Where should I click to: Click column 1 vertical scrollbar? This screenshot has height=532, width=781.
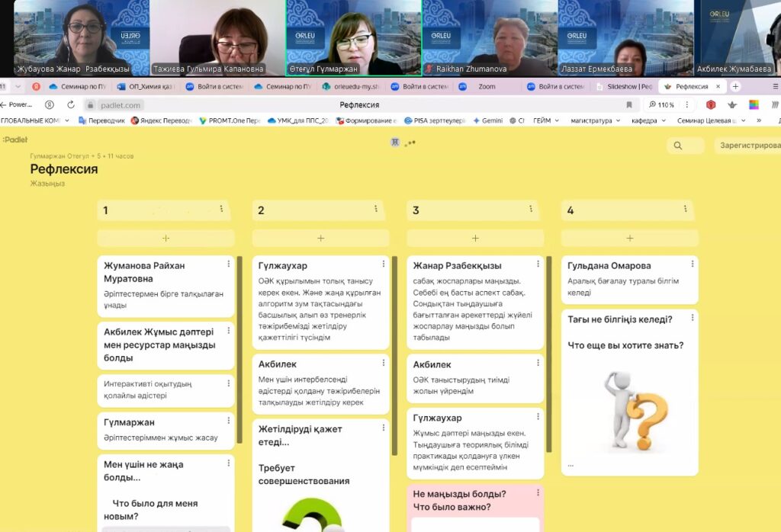tap(239, 349)
